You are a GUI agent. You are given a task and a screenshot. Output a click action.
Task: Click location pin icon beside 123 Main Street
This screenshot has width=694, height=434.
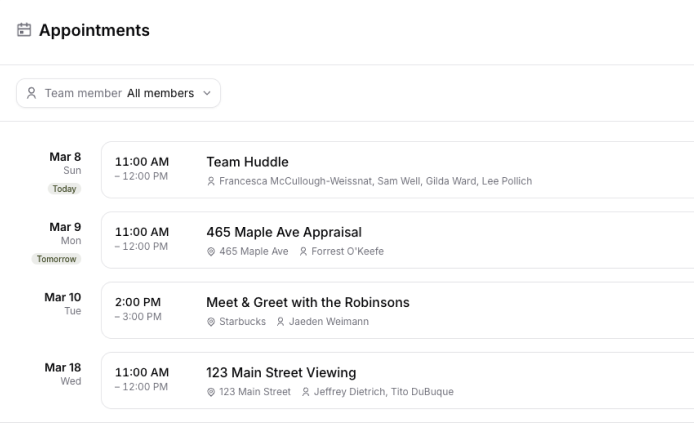[x=211, y=392]
